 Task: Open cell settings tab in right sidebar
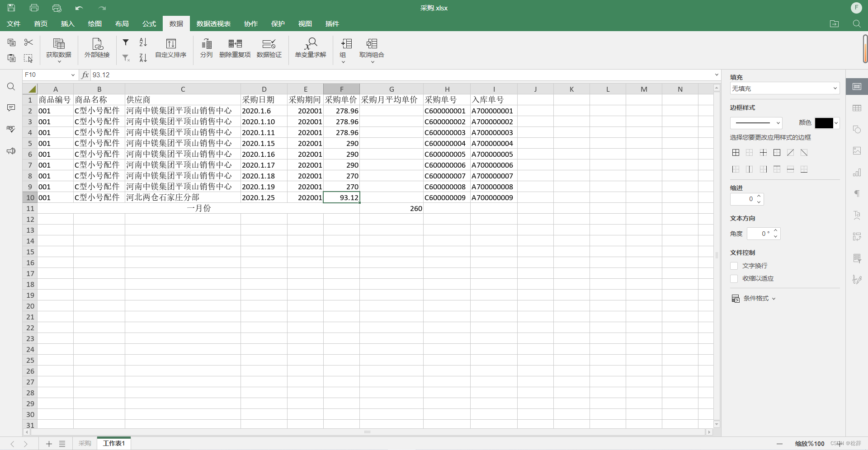tap(857, 86)
